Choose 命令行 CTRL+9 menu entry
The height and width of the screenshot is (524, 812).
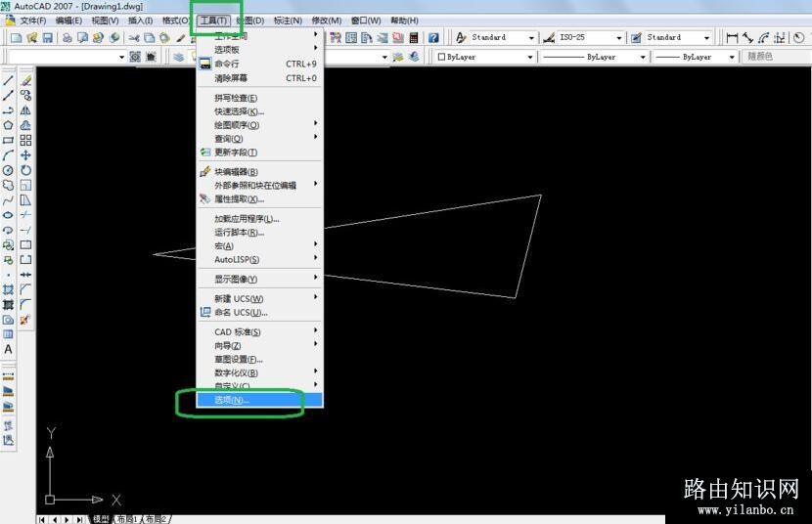point(260,64)
